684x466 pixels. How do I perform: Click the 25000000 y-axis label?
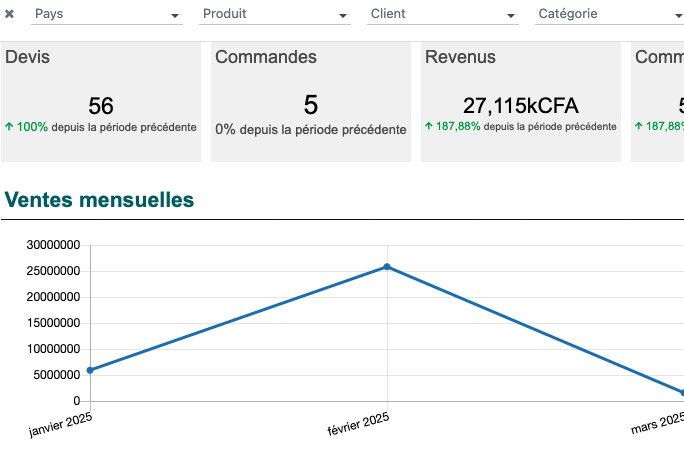point(53,271)
